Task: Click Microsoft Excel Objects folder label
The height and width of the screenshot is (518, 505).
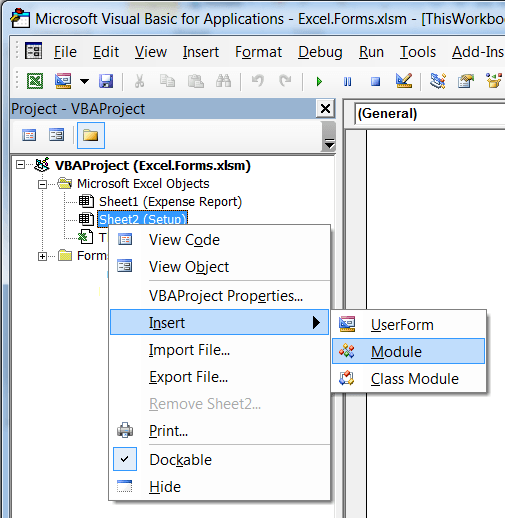Action: click(143, 184)
